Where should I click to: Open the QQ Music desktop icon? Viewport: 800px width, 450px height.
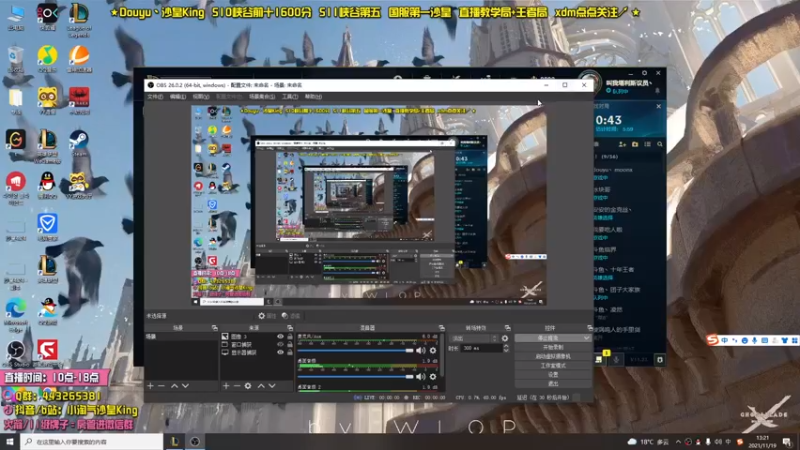[x=47, y=59]
